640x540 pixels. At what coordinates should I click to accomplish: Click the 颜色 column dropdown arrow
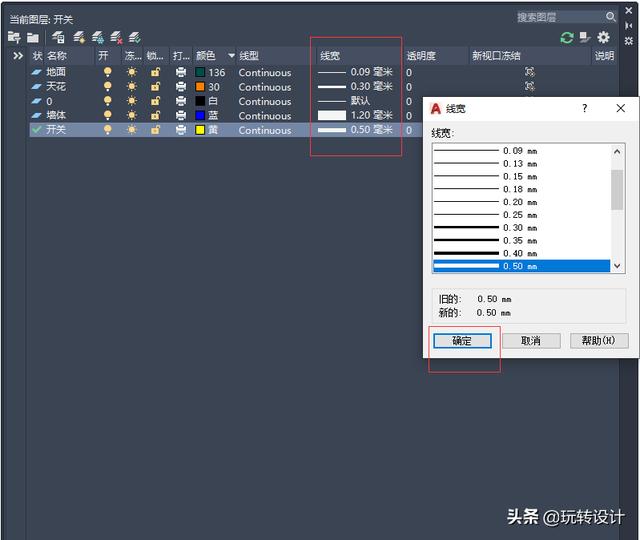click(x=232, y=56)
